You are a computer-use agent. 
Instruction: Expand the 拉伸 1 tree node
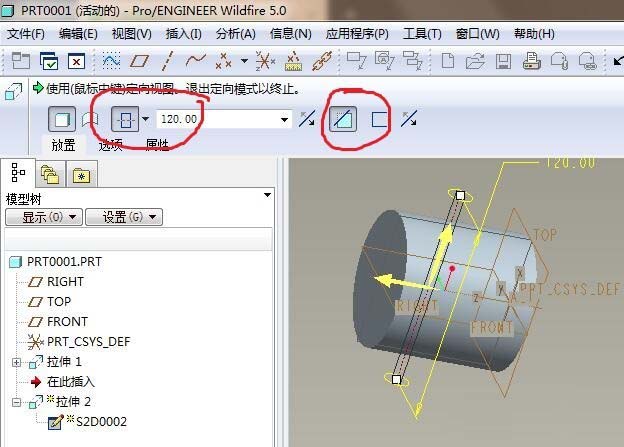16,362
